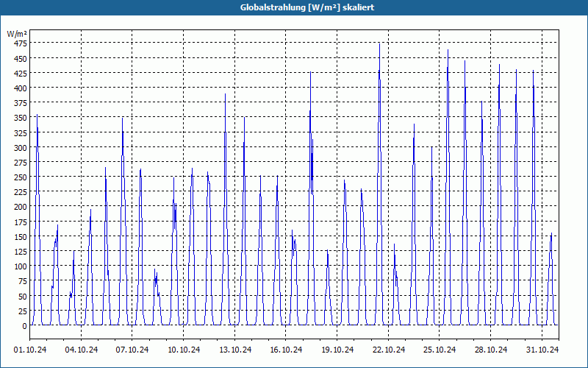The height and width of the screenshot is (368, 588).
Task: Click the 25.10.24 date label
Action: pos(440,350)
